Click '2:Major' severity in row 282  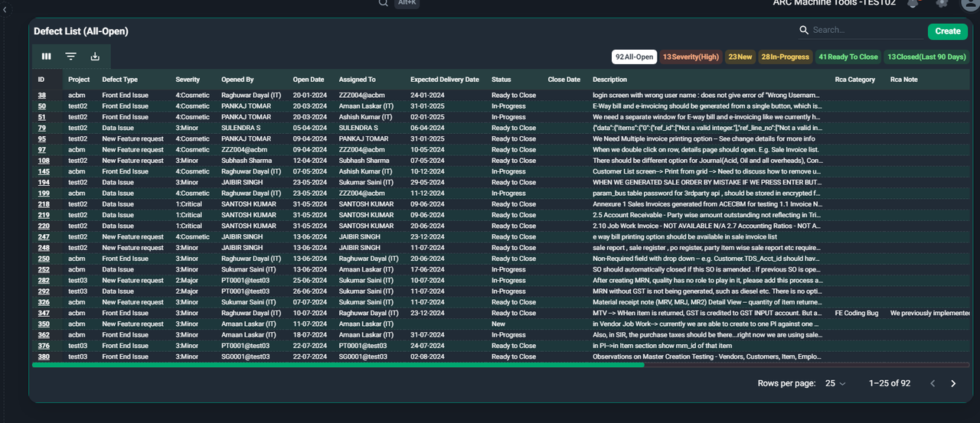pyautogui.click(x=188, y=281)
